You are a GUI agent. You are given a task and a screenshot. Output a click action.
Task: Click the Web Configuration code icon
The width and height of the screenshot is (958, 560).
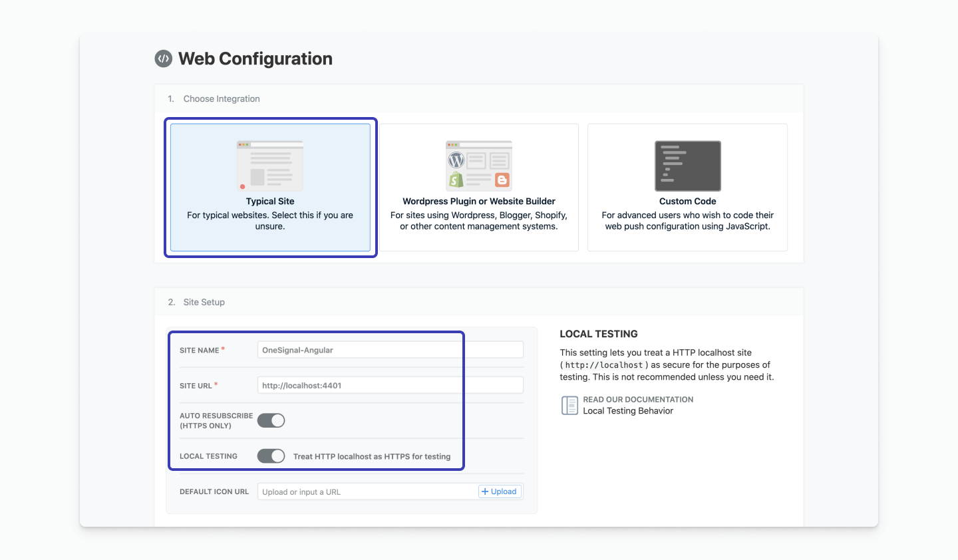(x=164, y=59)
